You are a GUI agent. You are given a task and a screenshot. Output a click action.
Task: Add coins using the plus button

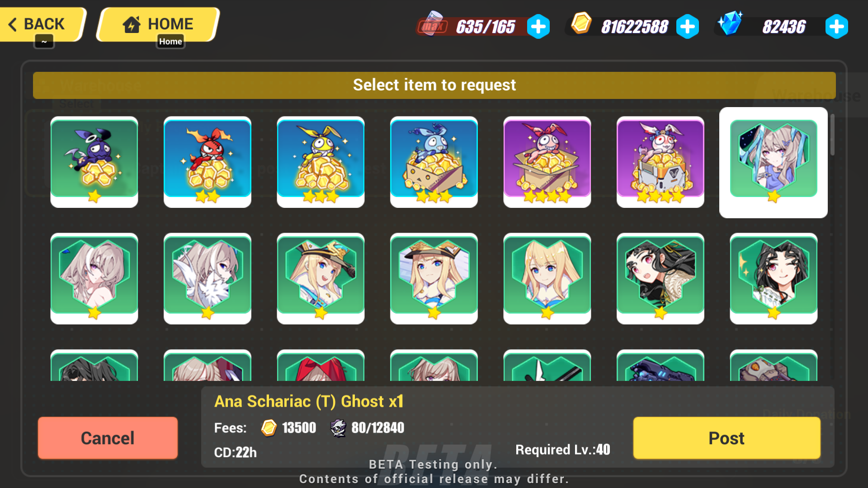[x=688, y=27]
